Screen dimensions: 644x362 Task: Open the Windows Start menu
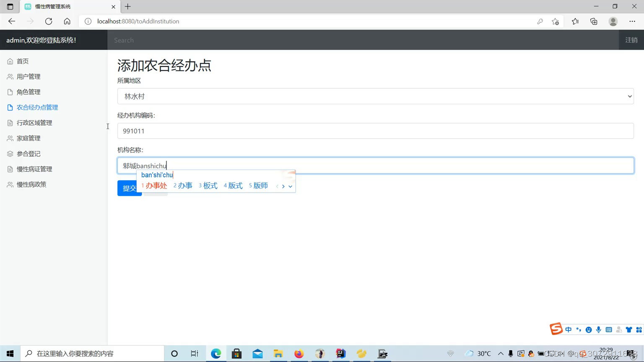10,354
